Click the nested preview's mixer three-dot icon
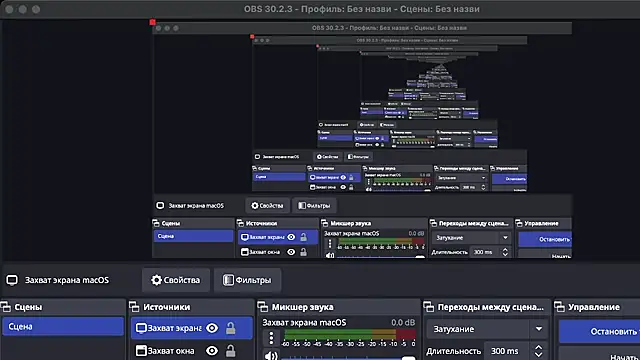This screenshot has width=640, height=360. [330, 244]
